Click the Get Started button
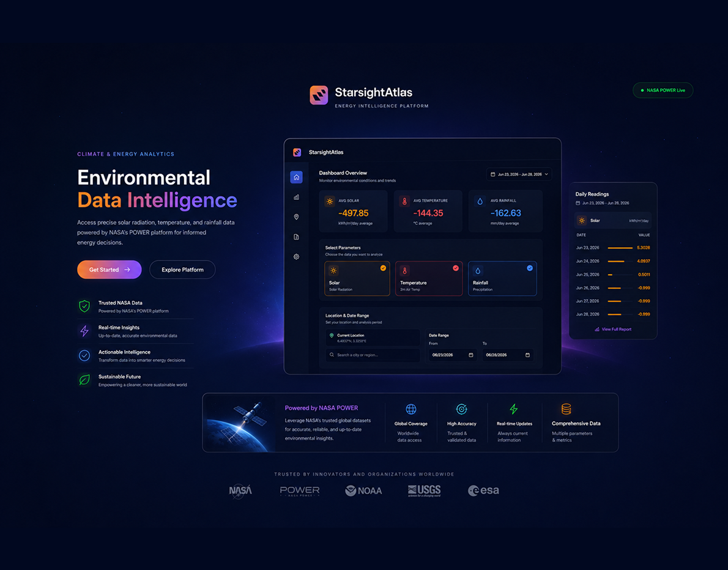Image resolution: width=728 pixels, height=570 pixels. coord(109,270)
